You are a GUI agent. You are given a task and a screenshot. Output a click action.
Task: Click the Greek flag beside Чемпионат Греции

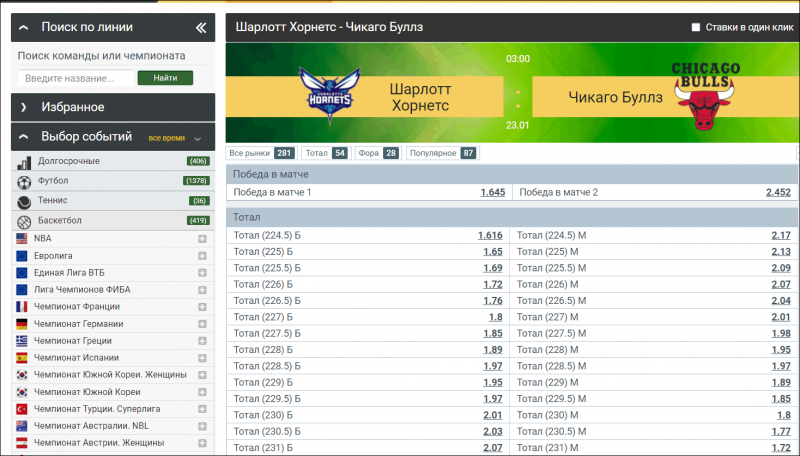(21, 341)
